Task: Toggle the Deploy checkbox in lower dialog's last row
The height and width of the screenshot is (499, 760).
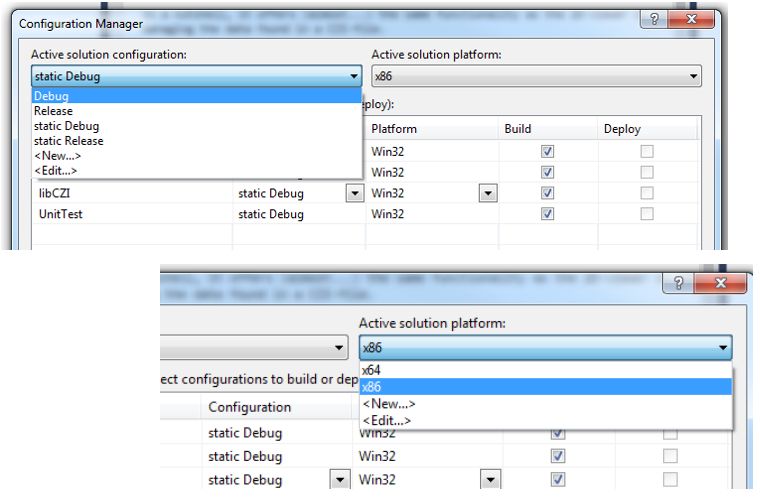Action: tap(670, 480)
